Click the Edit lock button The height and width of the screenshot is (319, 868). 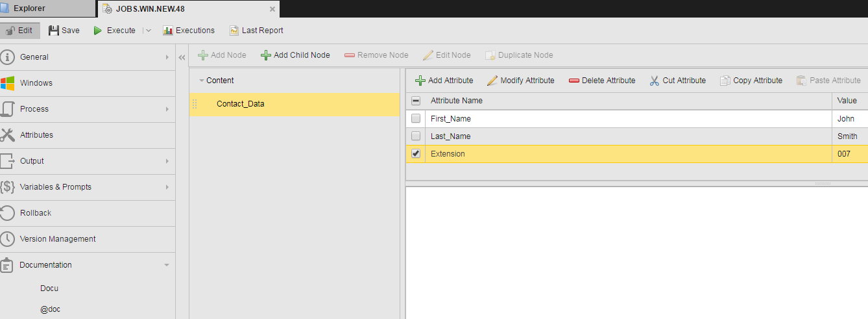click(x=20, y=31)
